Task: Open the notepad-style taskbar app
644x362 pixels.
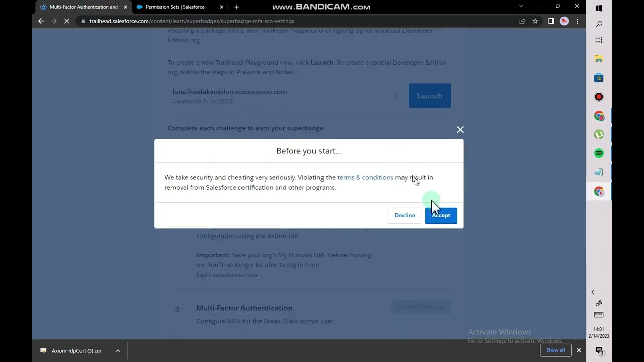Action: [599, 172]
